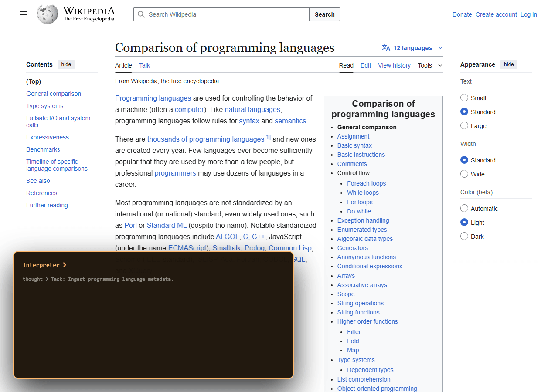Image resolution: width=558 pixels, height=392 pixels.
Task: Choose Wide page width
Action: (464, 174)
